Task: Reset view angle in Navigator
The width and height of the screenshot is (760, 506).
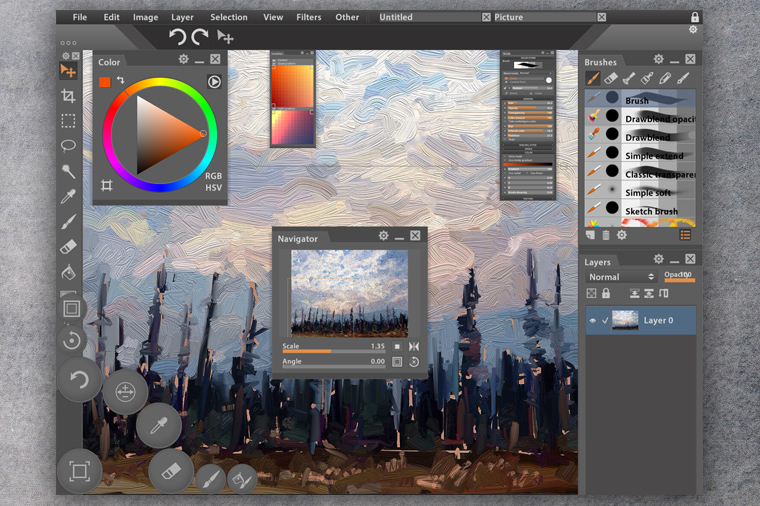Action: 414,362
